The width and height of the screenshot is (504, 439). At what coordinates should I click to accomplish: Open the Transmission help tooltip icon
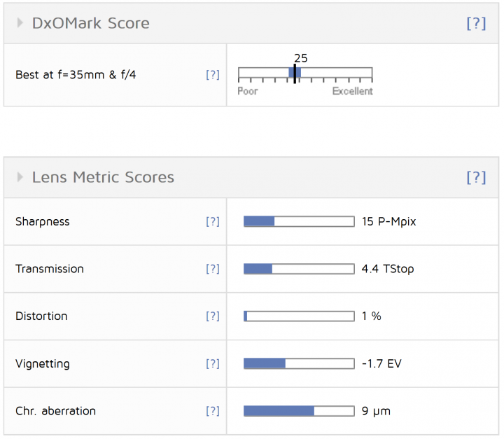pyautogui.click(x=212, y=269)
